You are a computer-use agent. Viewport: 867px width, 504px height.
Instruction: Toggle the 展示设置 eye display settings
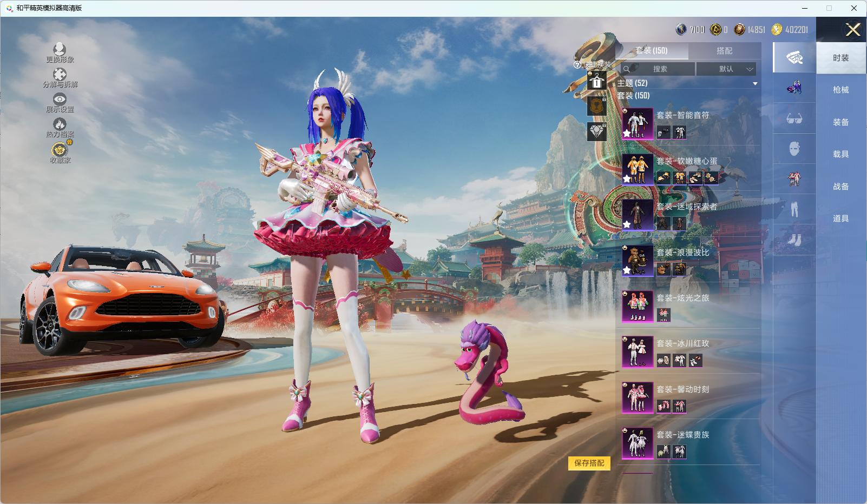[60, 100]
